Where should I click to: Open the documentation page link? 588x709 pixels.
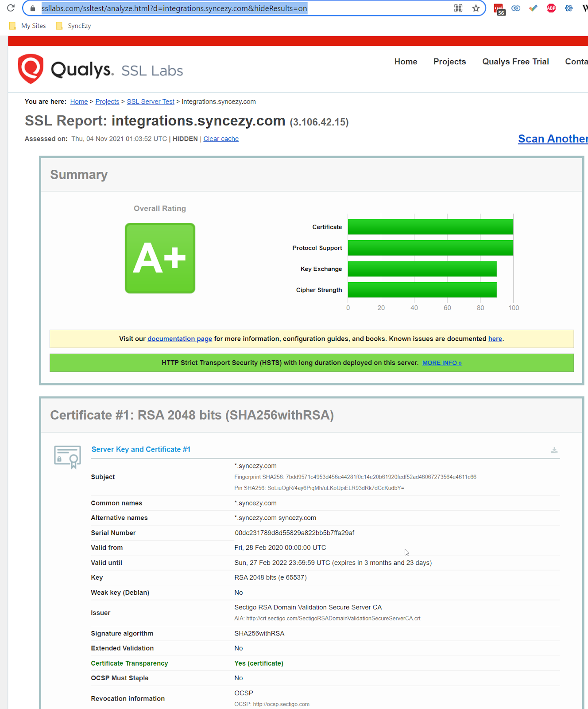(x=180, y=339)
